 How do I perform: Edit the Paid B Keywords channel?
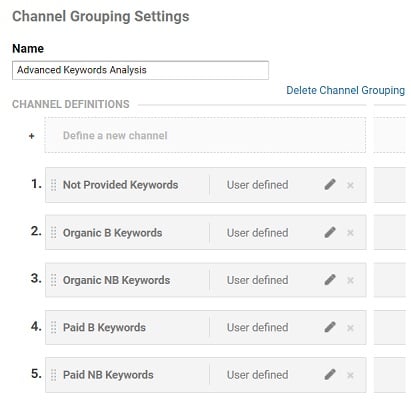330,327
